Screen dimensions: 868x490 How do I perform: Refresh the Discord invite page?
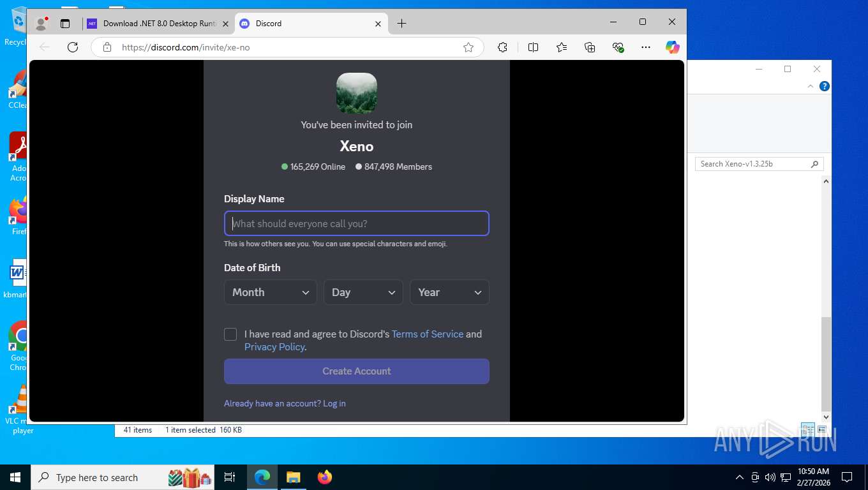coord(73,47)
